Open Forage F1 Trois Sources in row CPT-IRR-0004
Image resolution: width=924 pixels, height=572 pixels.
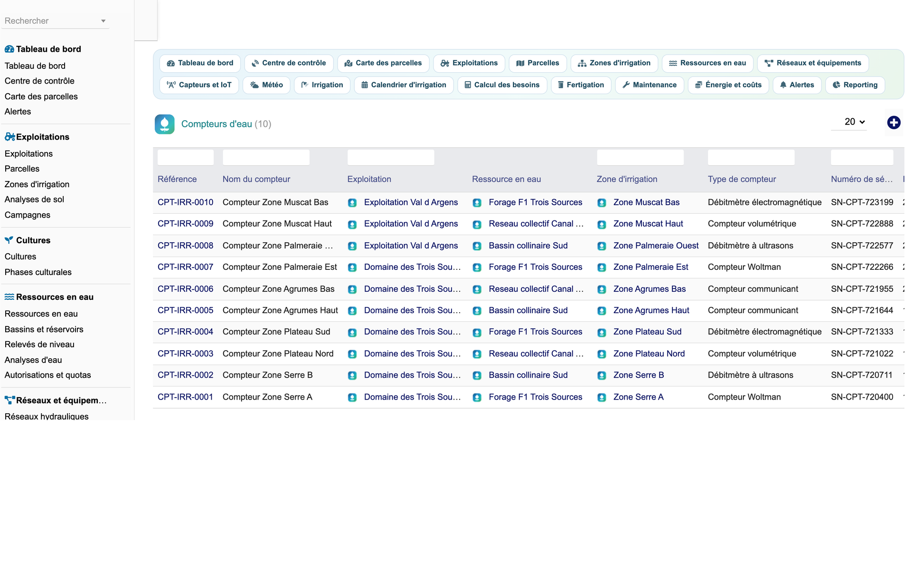click(535, 332)
